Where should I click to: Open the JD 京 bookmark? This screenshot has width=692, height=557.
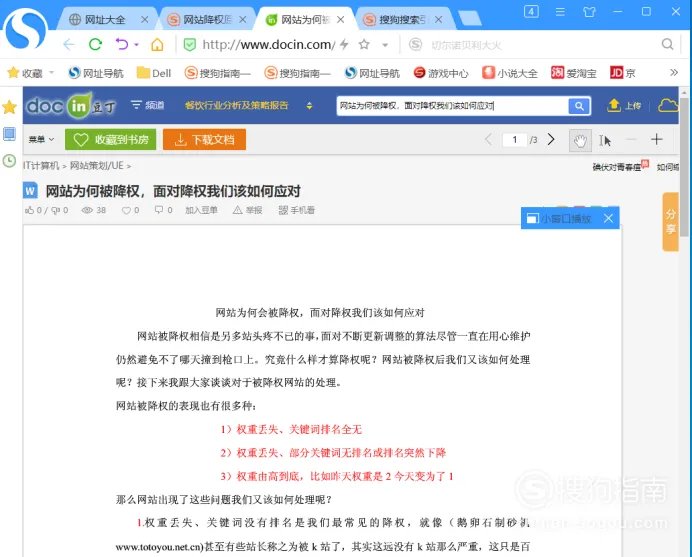[622, 73]
